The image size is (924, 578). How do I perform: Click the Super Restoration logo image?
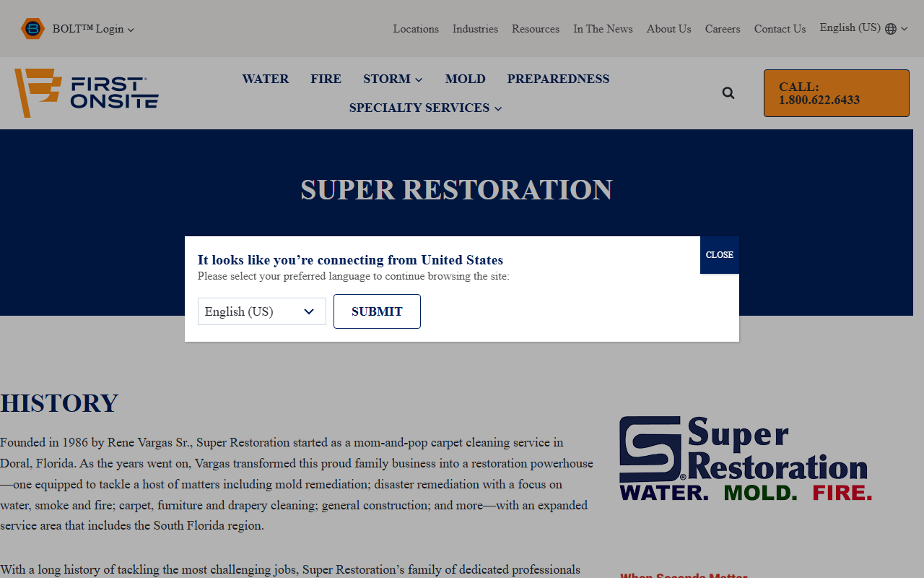[746, 458]
